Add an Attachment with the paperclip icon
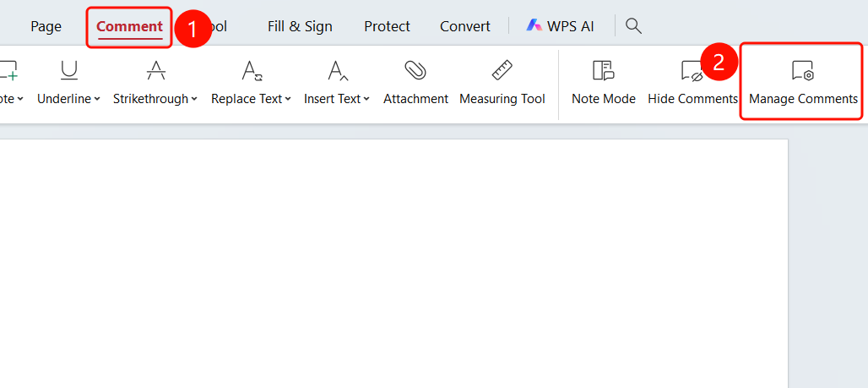The height and width of the screenshot is (388, 868). 415,81
